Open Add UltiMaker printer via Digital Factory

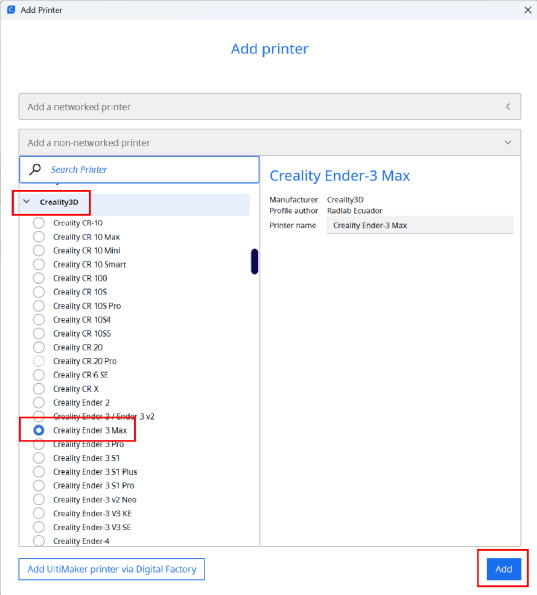(112, 569)
